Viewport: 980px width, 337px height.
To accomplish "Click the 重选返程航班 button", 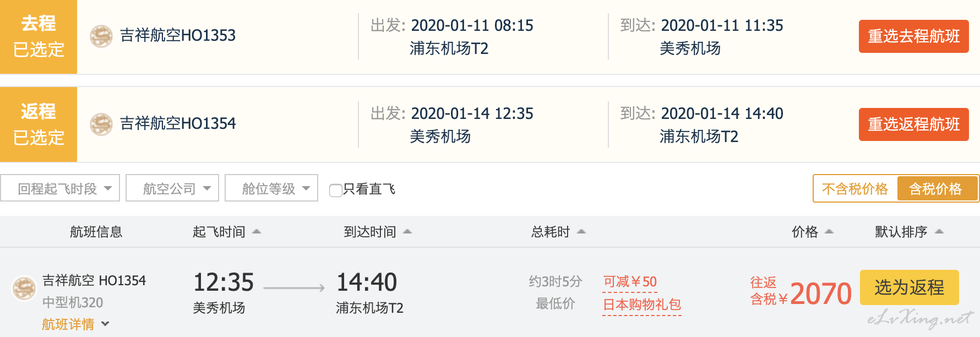I will [x=914, y=124].
